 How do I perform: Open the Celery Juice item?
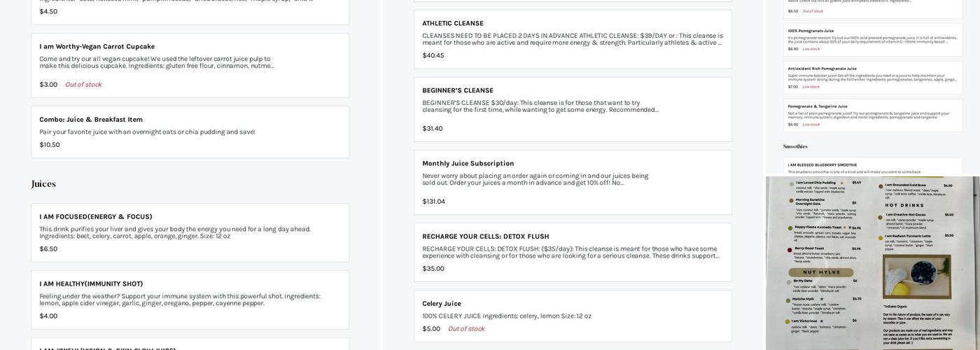(573, 316)
